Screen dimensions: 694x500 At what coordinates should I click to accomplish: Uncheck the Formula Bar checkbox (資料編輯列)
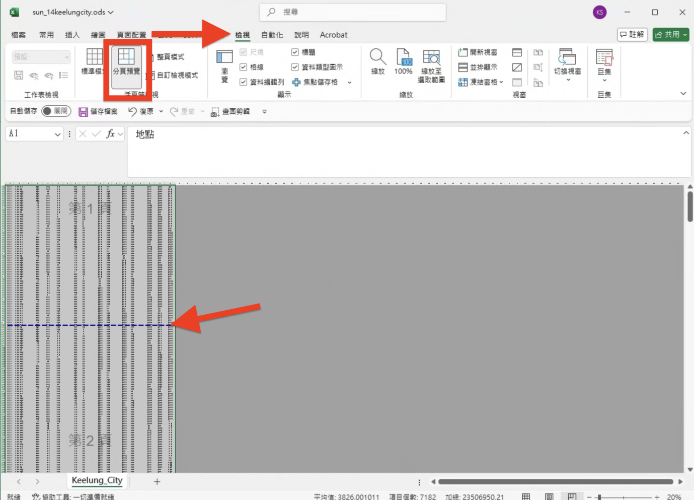(243, 82)
